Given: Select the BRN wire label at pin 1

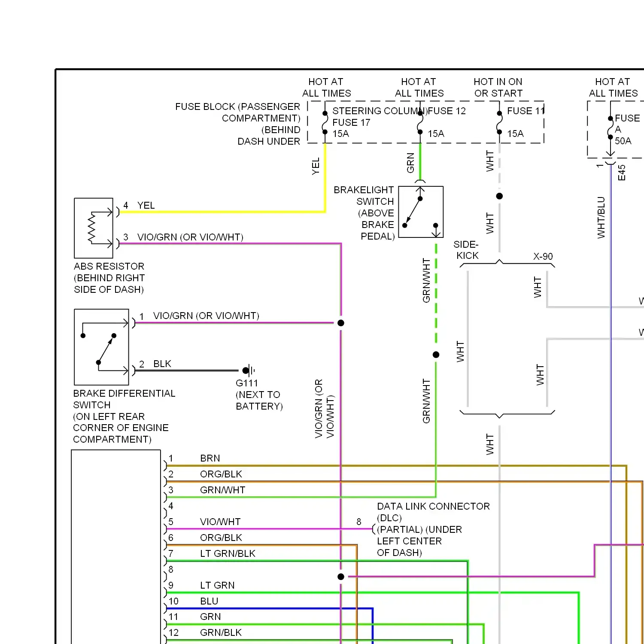Looking at the screenshot, I should pos(210,458).
